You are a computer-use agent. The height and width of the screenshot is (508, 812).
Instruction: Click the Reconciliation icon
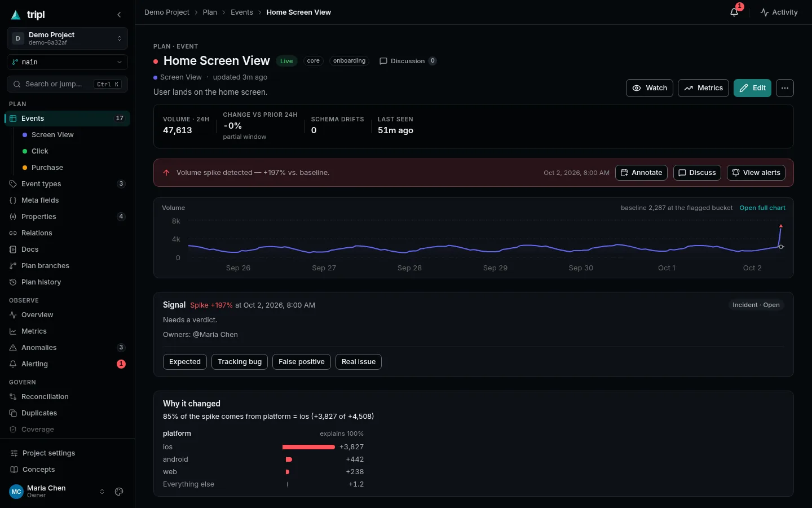(13, 397)
